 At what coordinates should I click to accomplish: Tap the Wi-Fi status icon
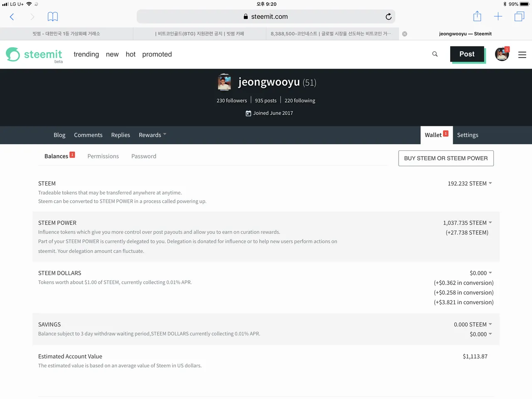pos(29,4)
